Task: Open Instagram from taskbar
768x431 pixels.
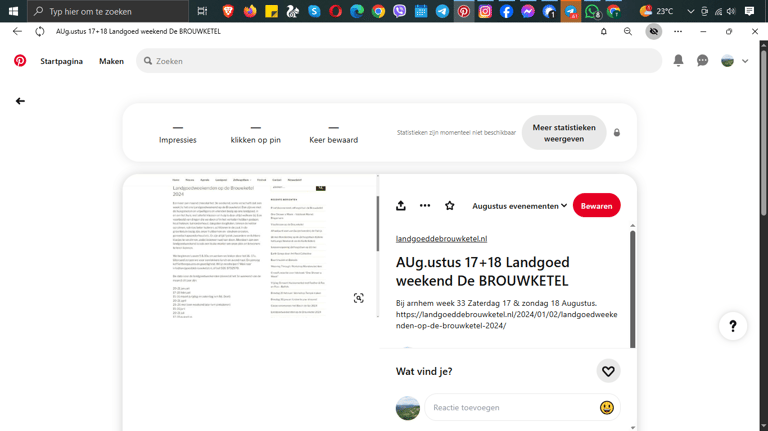Action: (485, 11)
